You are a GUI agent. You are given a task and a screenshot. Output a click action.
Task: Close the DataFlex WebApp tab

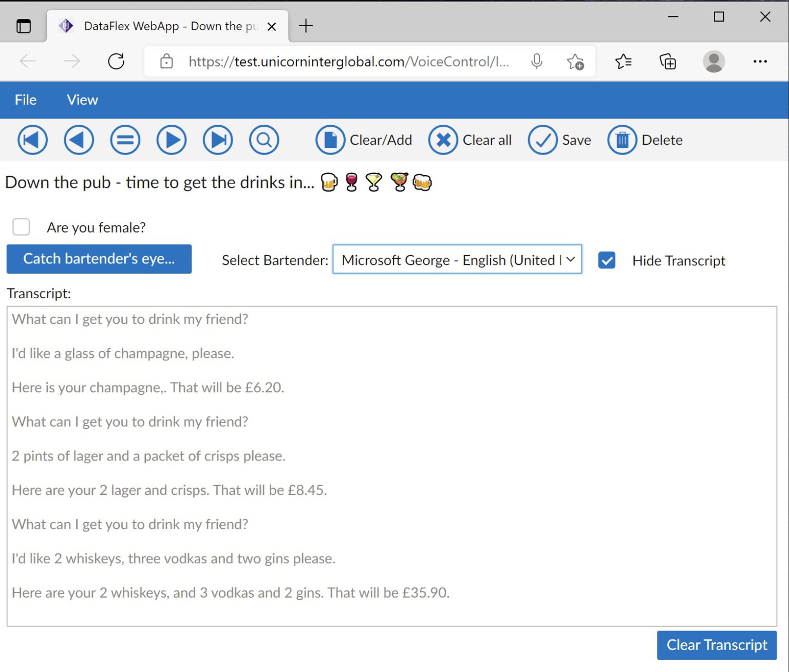[272, 27]
